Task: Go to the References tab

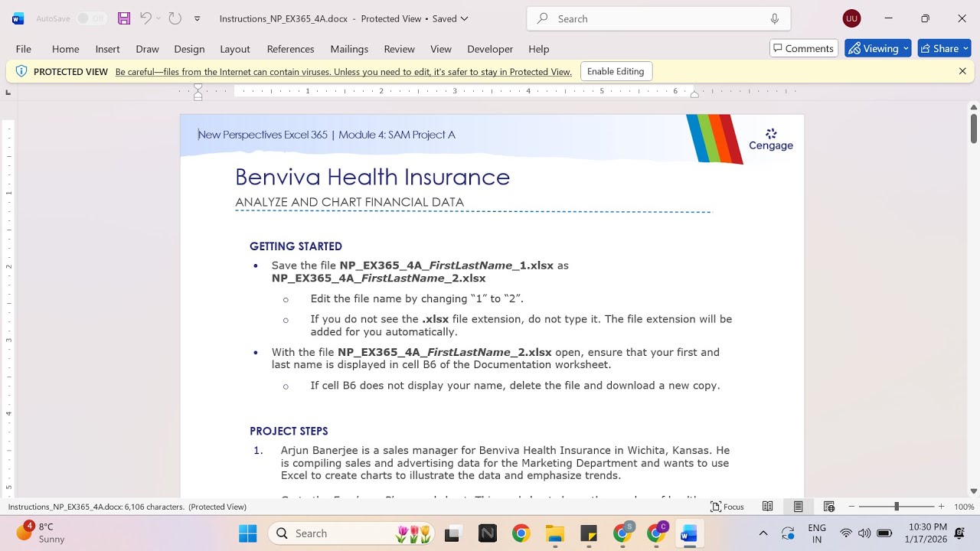Action: coord(290,48)
